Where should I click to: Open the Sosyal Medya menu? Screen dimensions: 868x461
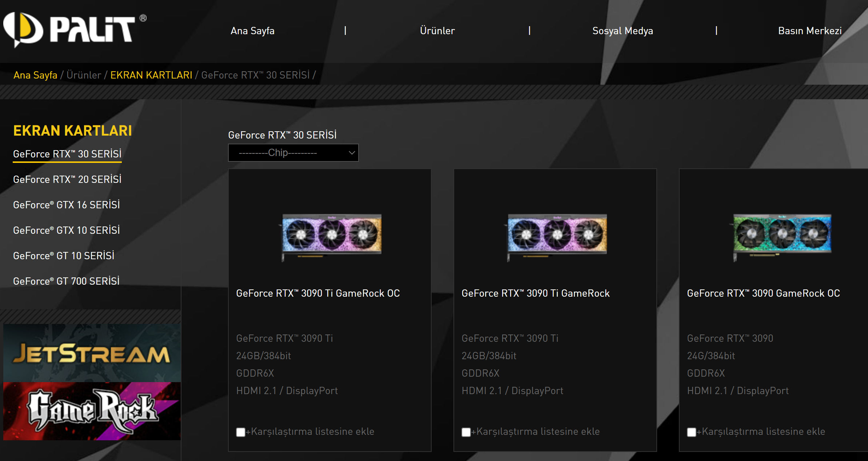click(x=623, y=31)
